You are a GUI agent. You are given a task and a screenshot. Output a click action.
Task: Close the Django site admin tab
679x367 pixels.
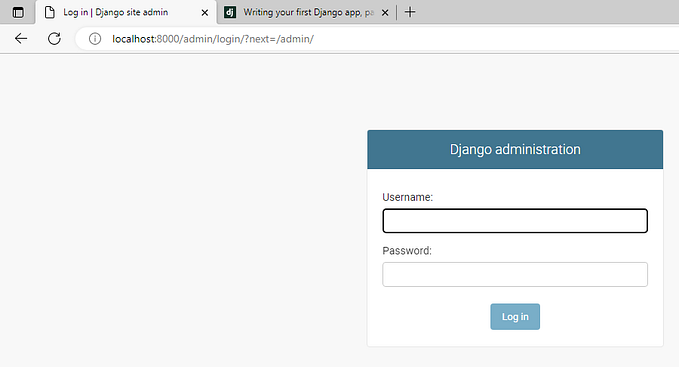[x=205, y=13]
